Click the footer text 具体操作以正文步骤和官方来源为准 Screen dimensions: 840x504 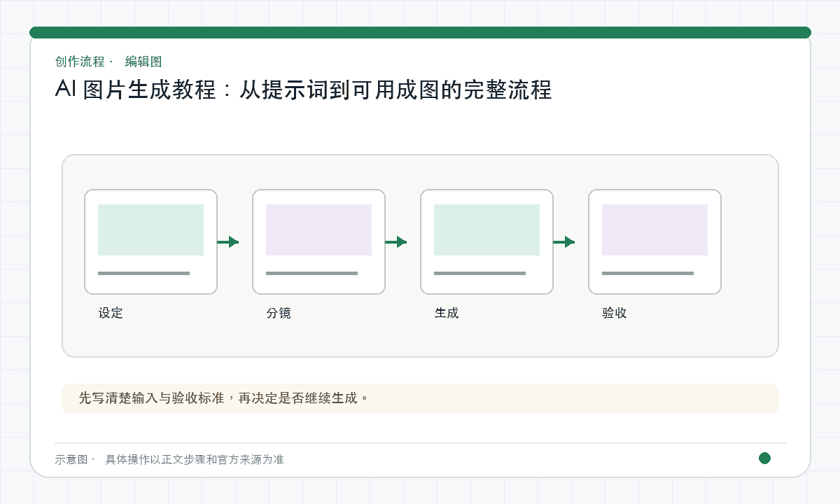(x=195, y=460)
